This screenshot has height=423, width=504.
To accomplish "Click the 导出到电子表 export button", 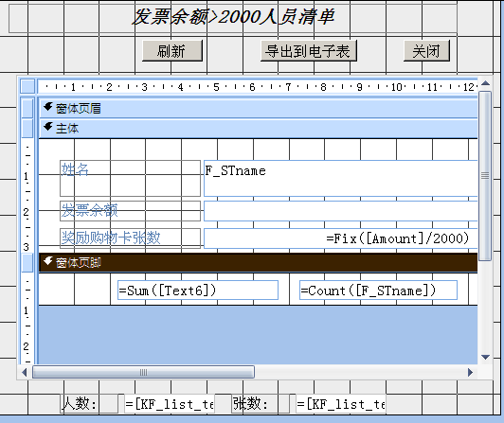I will tap(309, 51).
